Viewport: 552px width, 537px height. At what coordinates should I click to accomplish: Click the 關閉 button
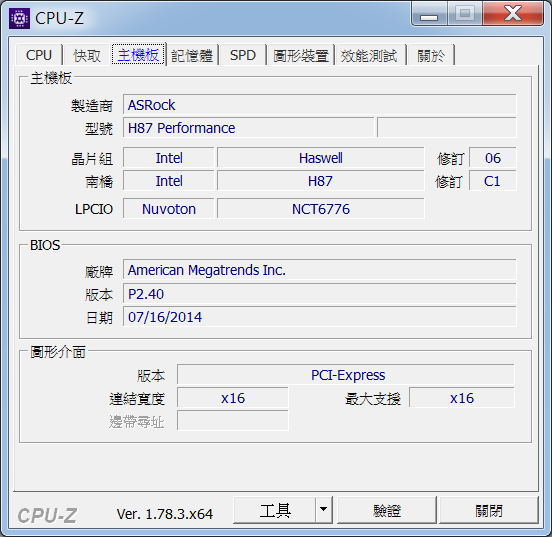[x=489, y=510]
